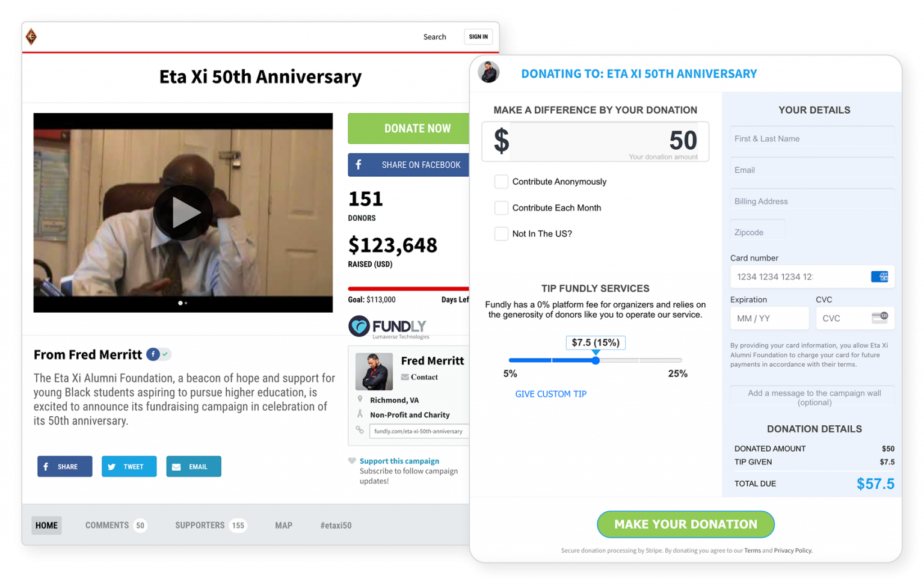Click the Eta Xi diamond logo in the header

[31, 37]
